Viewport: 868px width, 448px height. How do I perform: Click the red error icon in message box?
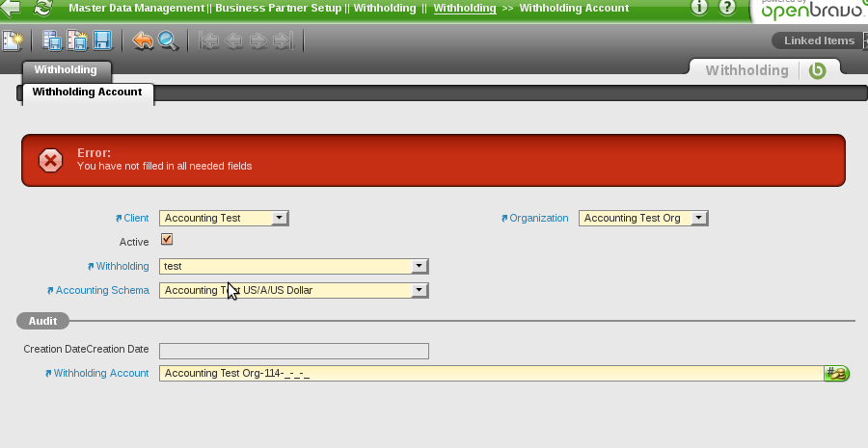tap(50, 160)
